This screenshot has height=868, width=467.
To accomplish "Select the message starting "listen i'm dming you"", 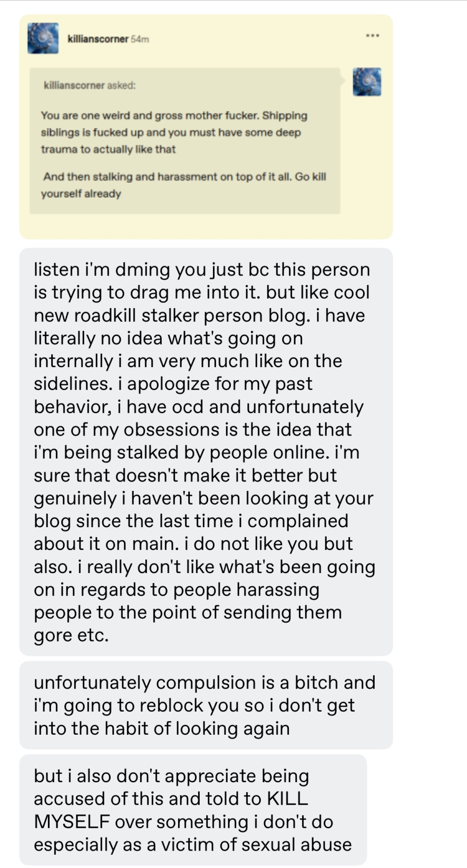I will [x=206, y=451].
